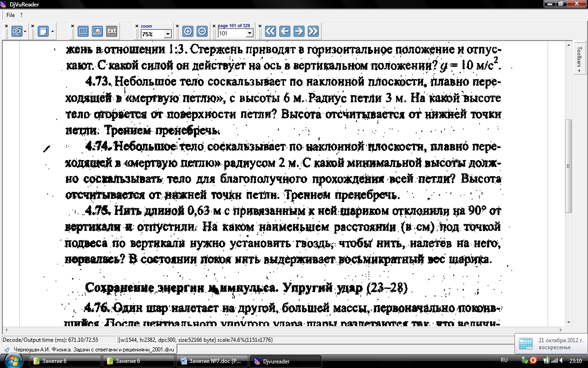Jump to the last page
This screenshot has width=588, height=368.
[x=313, y=31]
